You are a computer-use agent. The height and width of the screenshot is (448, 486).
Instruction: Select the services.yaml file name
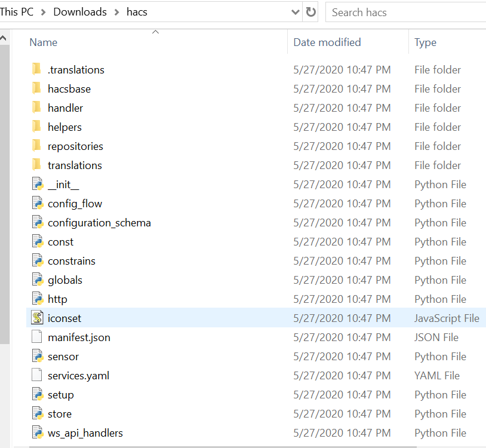pos(78,376)
